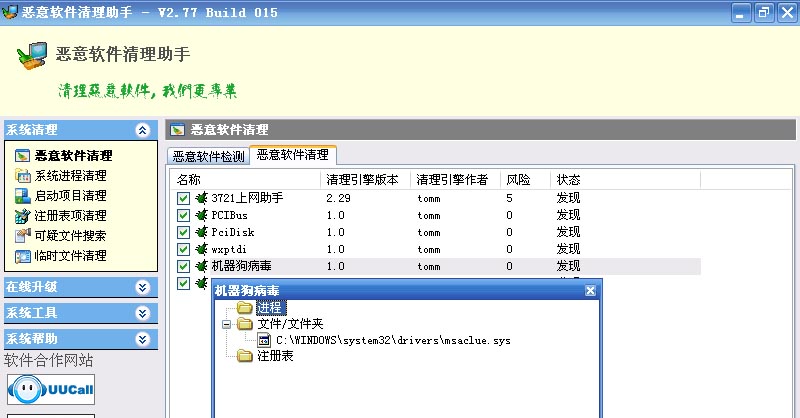Image resolution: width=800 pixels, height=418 pixels.
Task: Select the msaclue.sys file path entry
Action: point(393,340)
